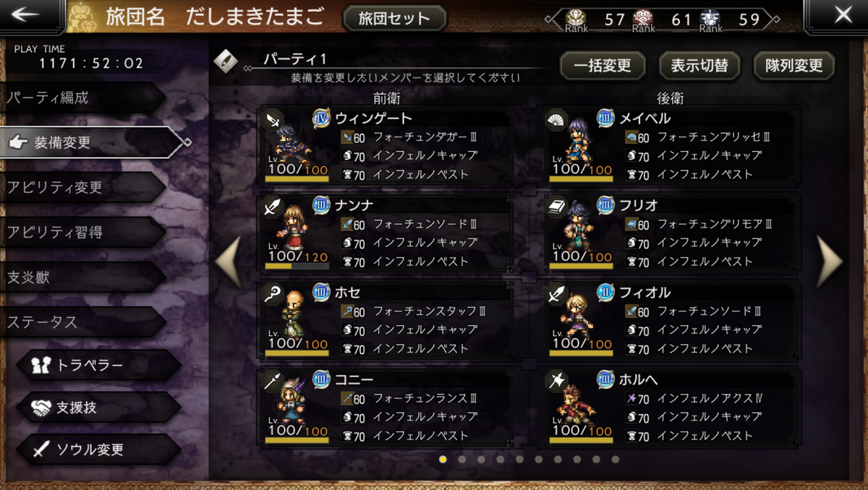
Task: Select the last page indicator dot
Action: pos(615,459)
